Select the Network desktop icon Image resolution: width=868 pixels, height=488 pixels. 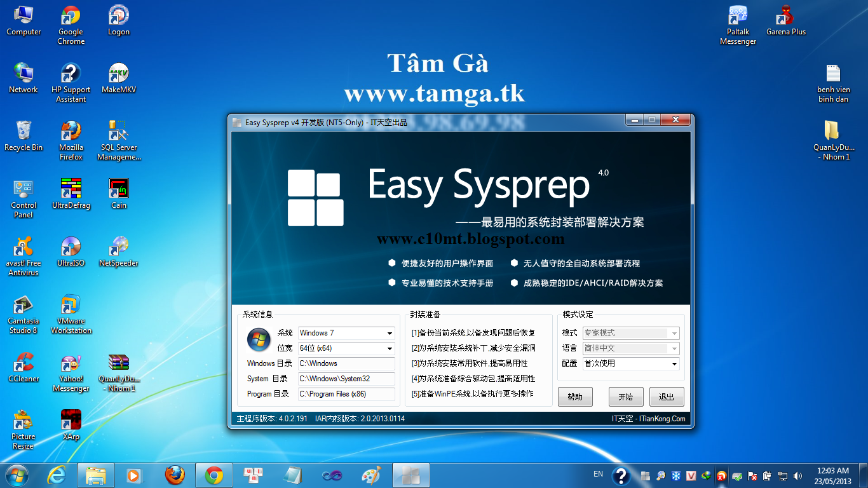[24, 79]
